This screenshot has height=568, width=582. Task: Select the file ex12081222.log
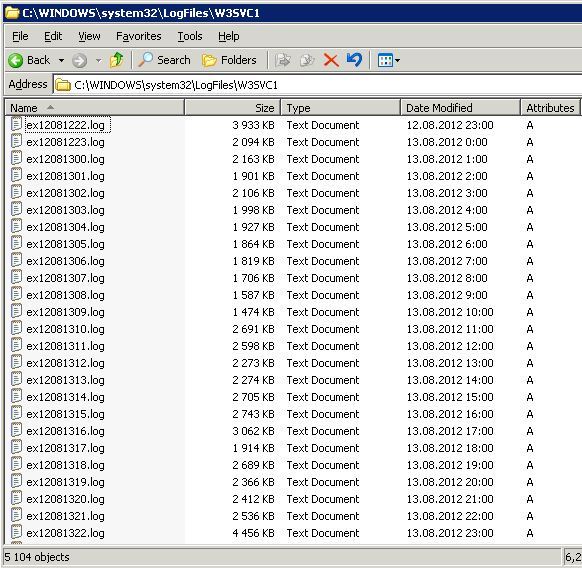[65, 125]
